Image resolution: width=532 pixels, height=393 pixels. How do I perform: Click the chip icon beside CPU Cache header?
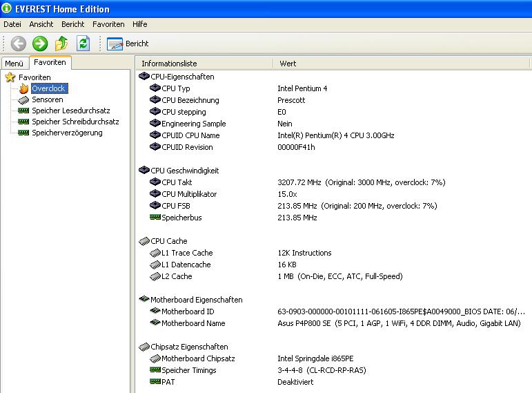click(144, 241)
